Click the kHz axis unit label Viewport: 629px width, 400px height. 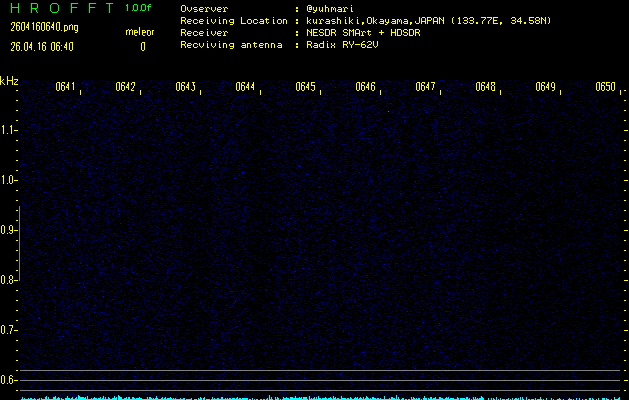tap(9, 81)
